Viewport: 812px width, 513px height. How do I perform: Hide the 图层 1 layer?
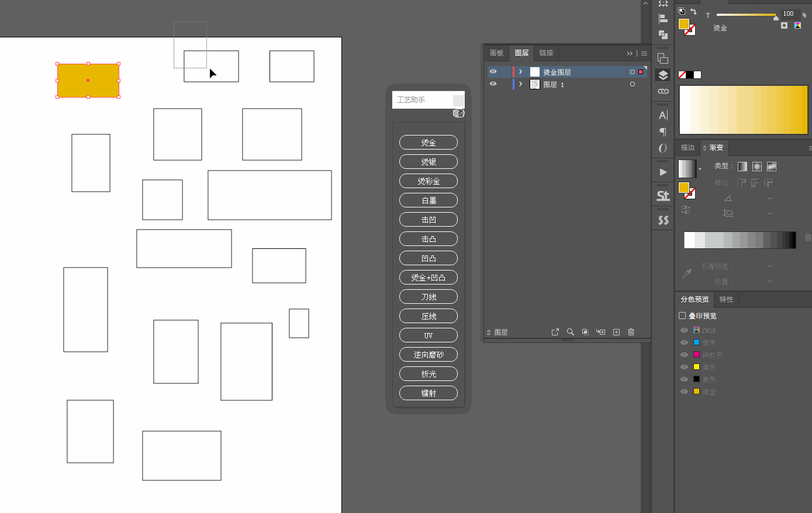493,84
